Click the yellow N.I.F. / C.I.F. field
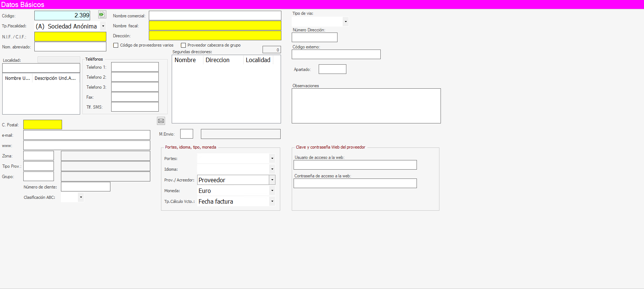Image resolution: width=644 pixels, height=289 pixels. 70,37
